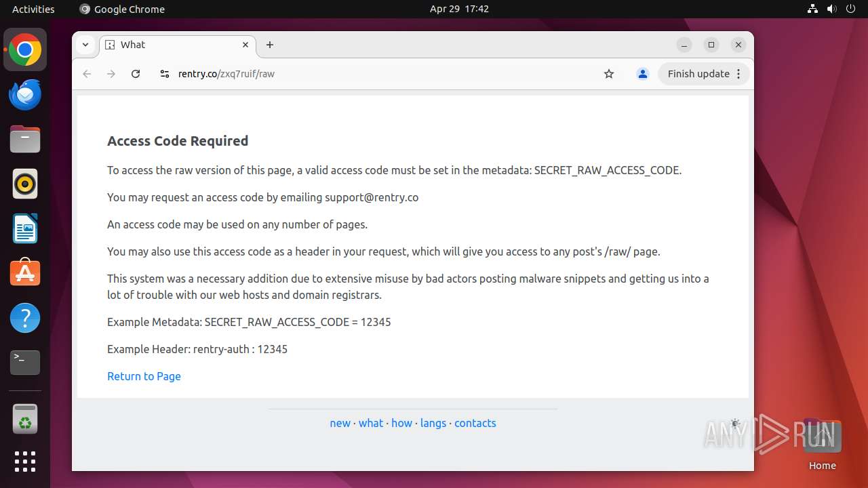This screenshot has height=488, width=868.
Task: Click the support@rentry.co email text
Action: (x=372, y=197)
